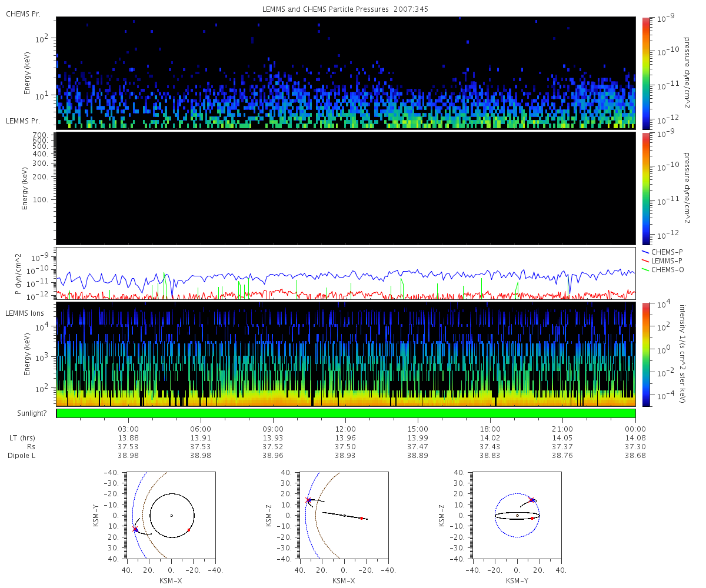Click the LEMMS pressure color bar
The height and width of the screenshot is (588, 706).
(x=645, y=188)
